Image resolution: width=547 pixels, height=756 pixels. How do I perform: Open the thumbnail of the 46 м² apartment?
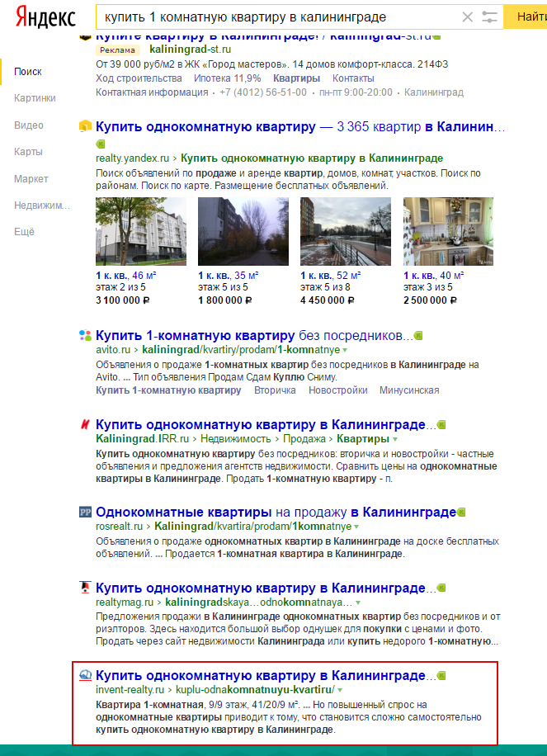pos(141,231)
